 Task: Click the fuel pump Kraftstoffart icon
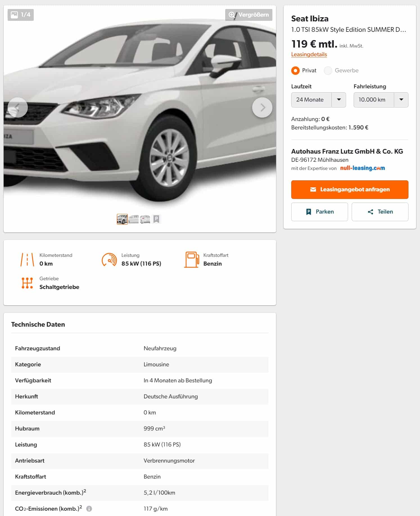click(192, 259)
